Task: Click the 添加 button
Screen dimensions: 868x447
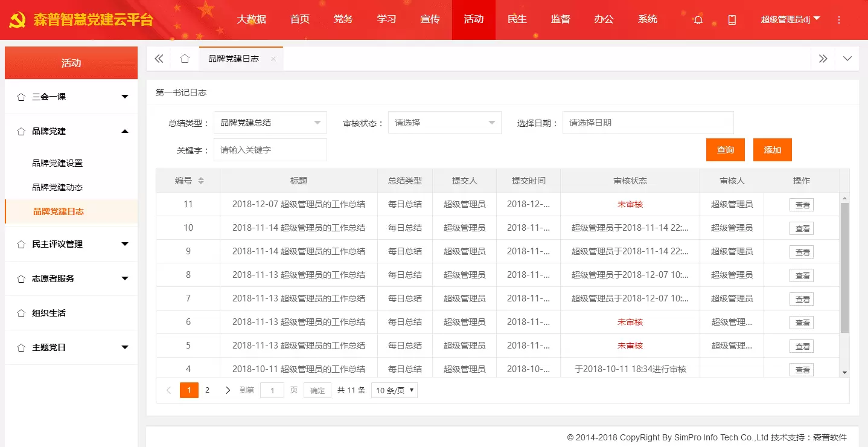Action: tap(772, 150)
